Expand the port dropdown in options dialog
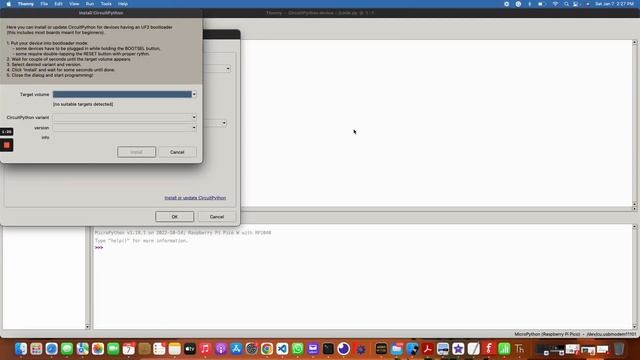This screenshot has width=640, height=360. [x=224, y=123]
